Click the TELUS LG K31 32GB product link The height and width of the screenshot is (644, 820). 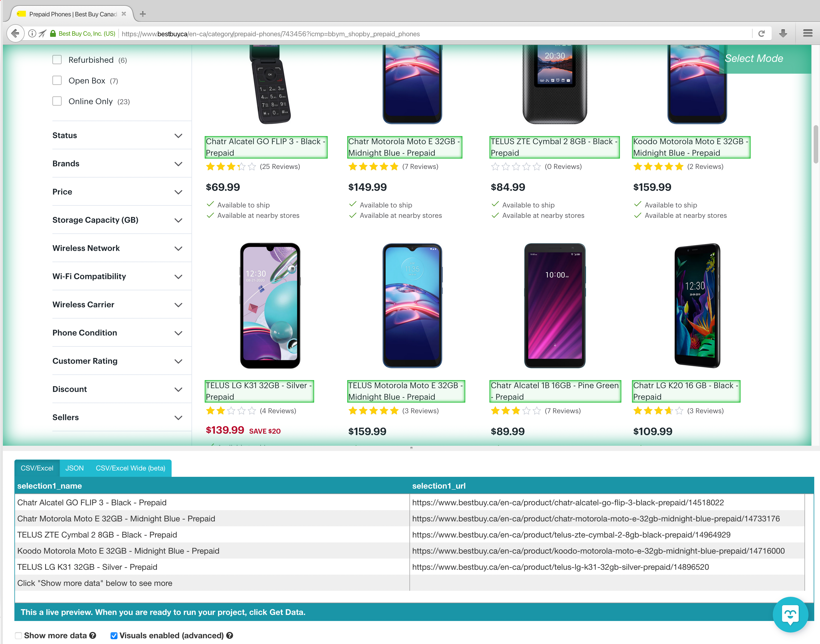tap(260, 391)
